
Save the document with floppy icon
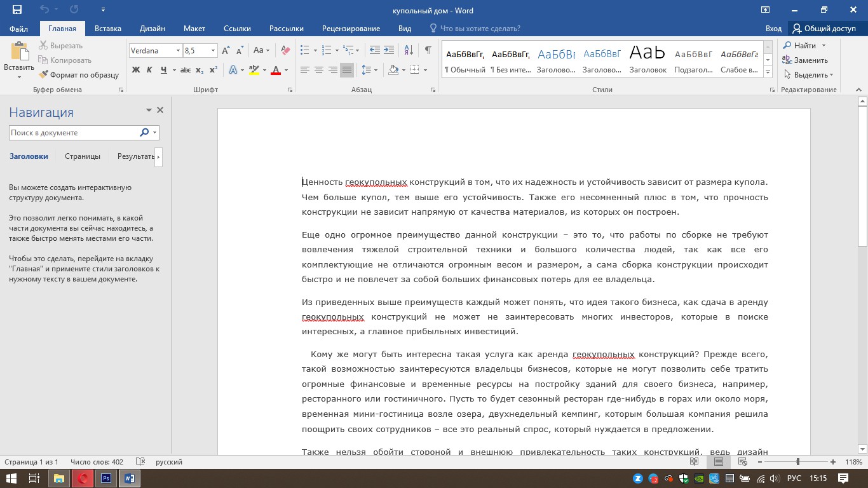[17, 10]
